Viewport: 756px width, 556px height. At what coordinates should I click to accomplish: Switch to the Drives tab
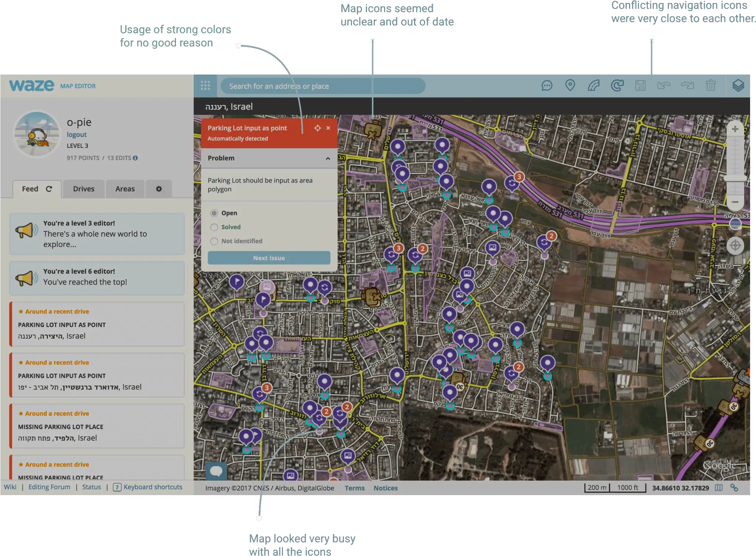pyautogui.click(x=83, y=189)
